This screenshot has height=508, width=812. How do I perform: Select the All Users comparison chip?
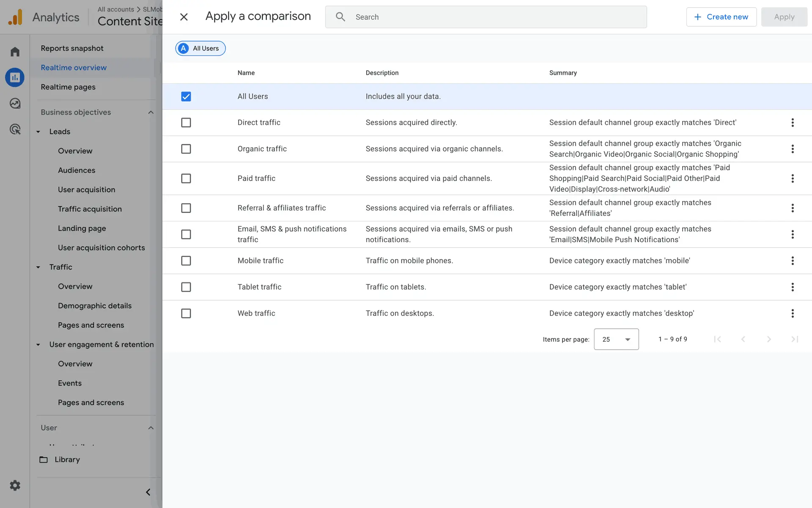pos(200,48)
